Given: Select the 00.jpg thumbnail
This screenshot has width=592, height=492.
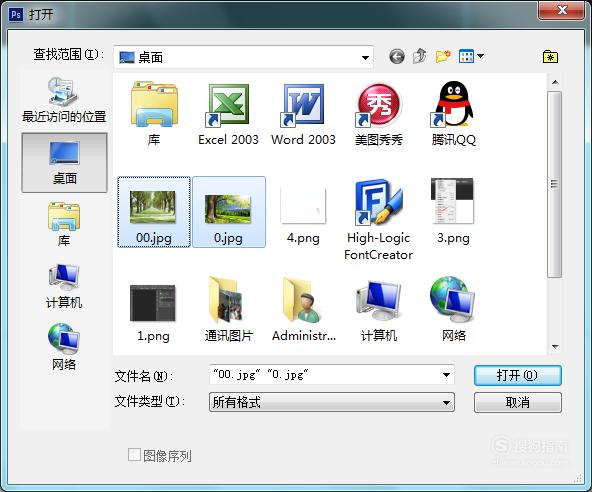Looking at the screenshot, I should (154, 212).
